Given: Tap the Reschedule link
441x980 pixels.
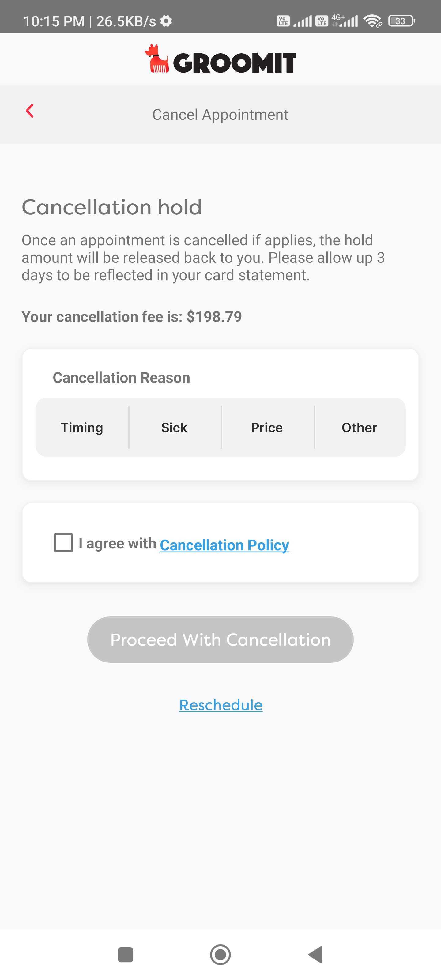Looking at the screenshot, I should 221,705.
